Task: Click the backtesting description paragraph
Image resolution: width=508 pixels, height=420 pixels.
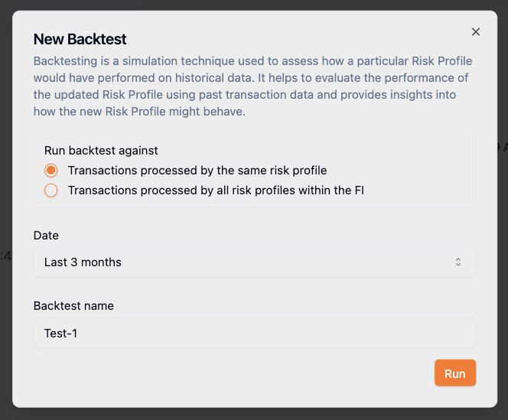Action: pos(252,86)
